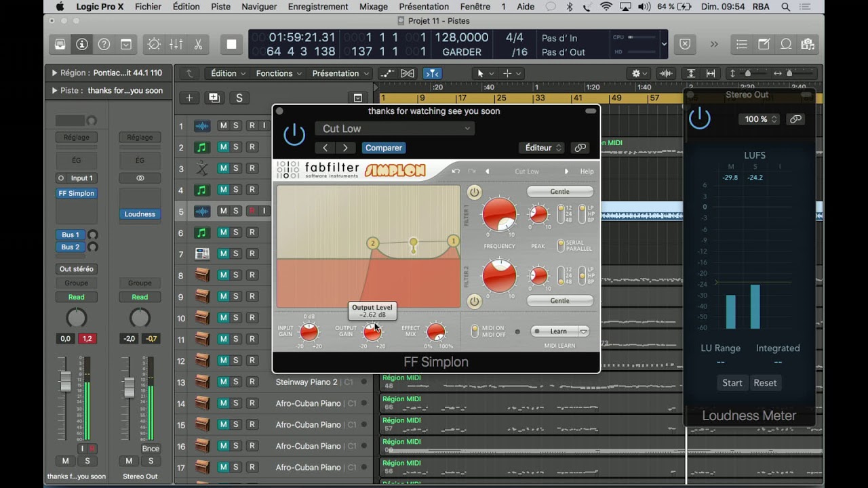
Task: Click the Stereo Out volume fader
Action: coord(129,386)
